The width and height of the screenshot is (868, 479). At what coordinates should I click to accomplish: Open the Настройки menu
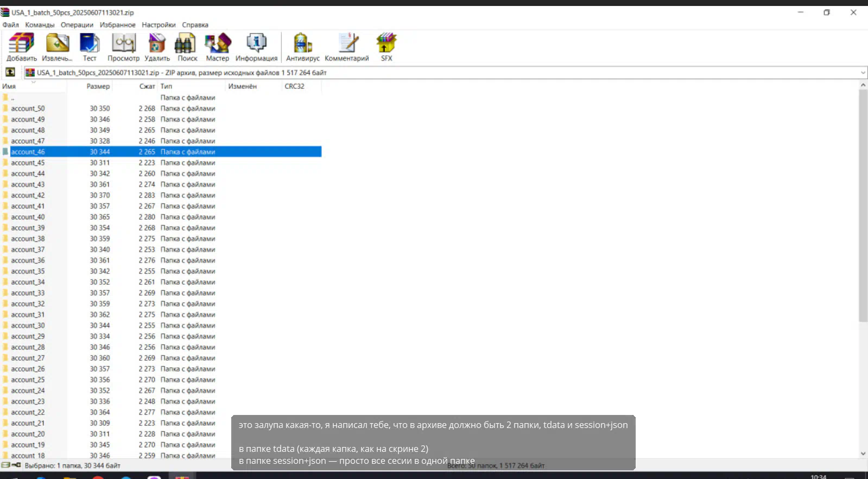[159, 25]
